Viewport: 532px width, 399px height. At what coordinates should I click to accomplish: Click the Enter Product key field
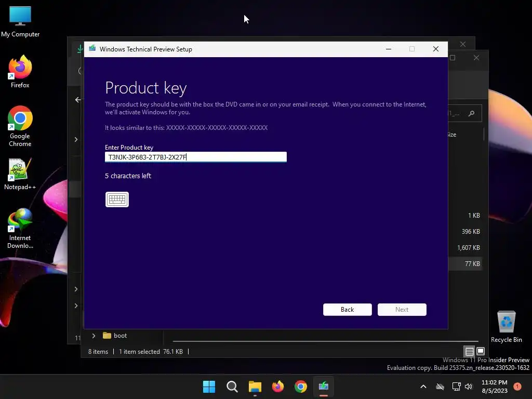[196, 157]
